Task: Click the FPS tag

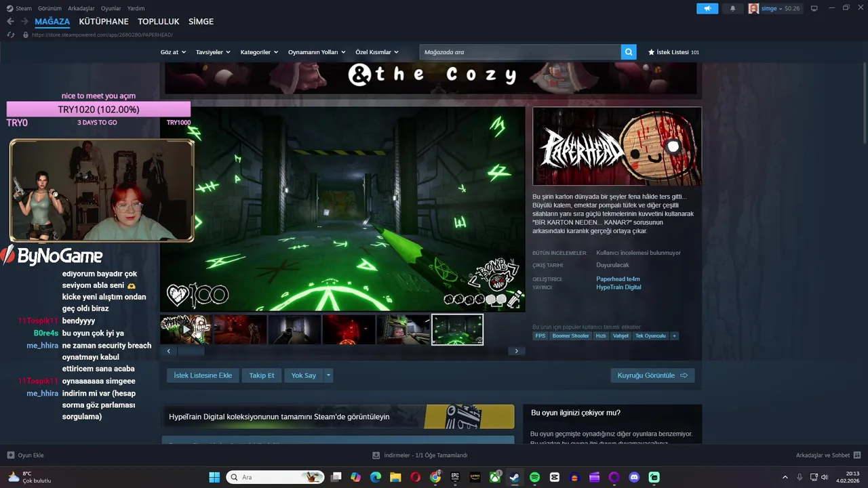Action: 540,336
